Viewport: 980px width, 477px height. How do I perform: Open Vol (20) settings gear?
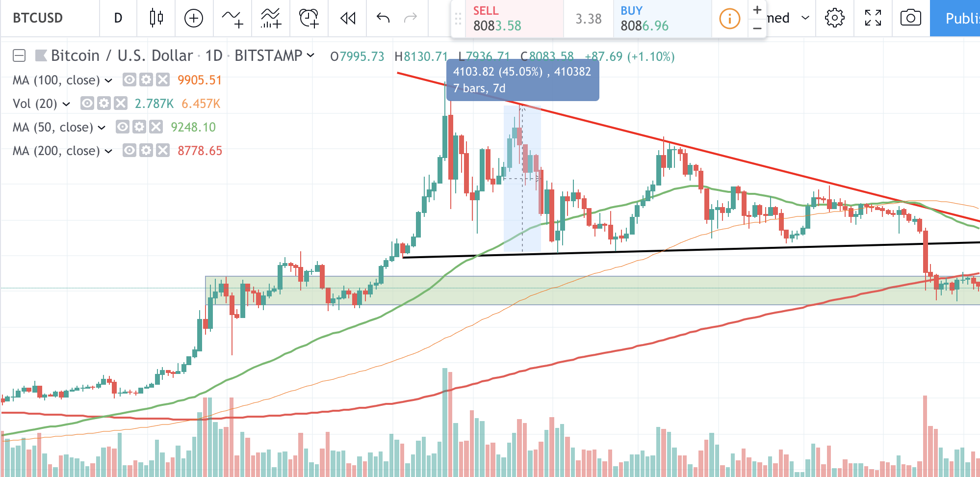point(104,103)
